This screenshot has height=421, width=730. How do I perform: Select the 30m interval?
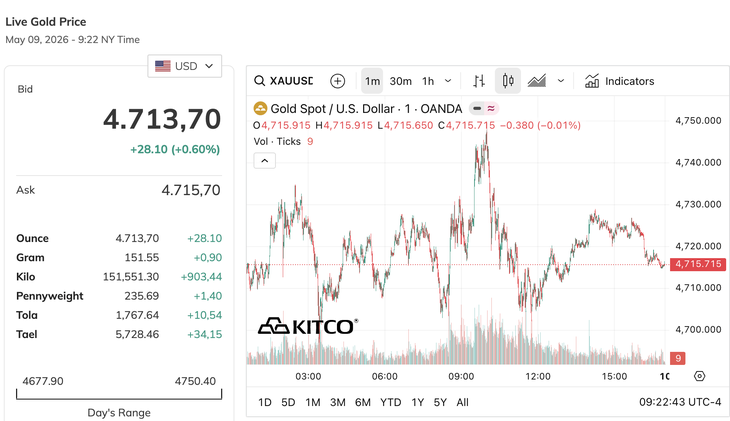pyautogui.click(x=400, y=81)
